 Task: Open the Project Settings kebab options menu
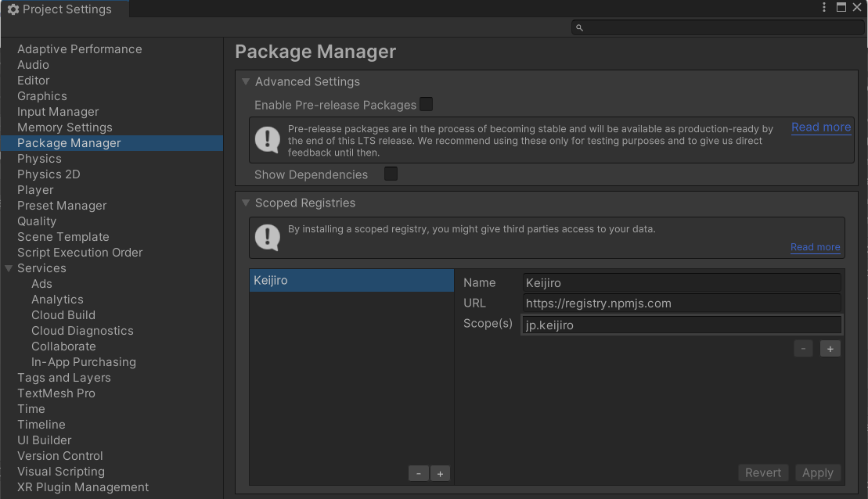824,8
